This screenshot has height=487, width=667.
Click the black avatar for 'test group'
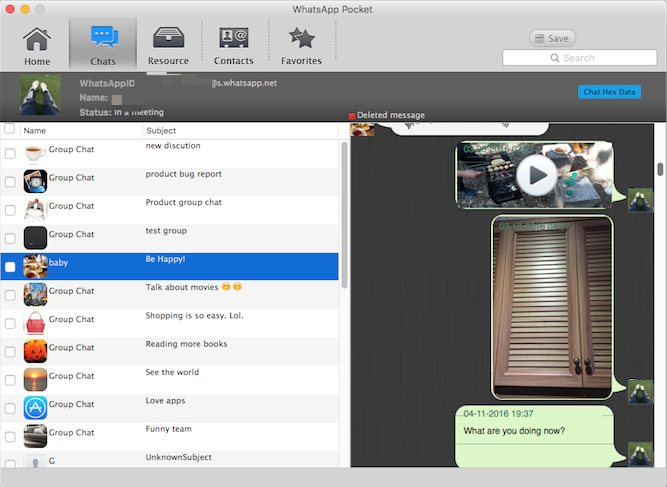coord(35,238)
